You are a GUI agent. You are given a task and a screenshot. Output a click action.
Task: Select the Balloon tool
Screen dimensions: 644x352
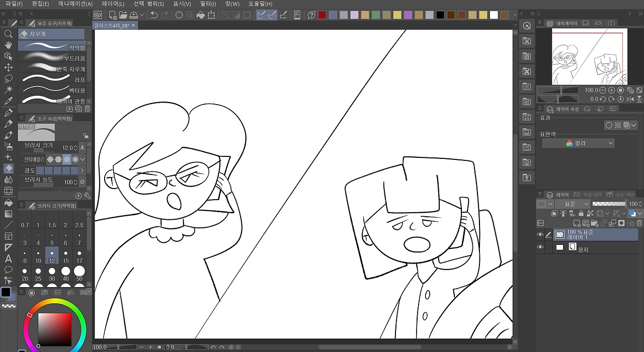tap(8, 270)
